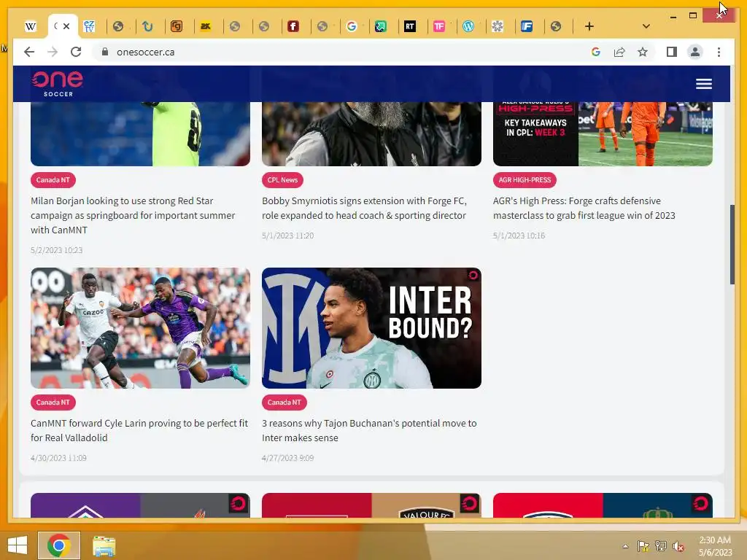Screen dimensions: 747x560
Task: Open Action Center flag icon
Action: [x=643, y=546]
